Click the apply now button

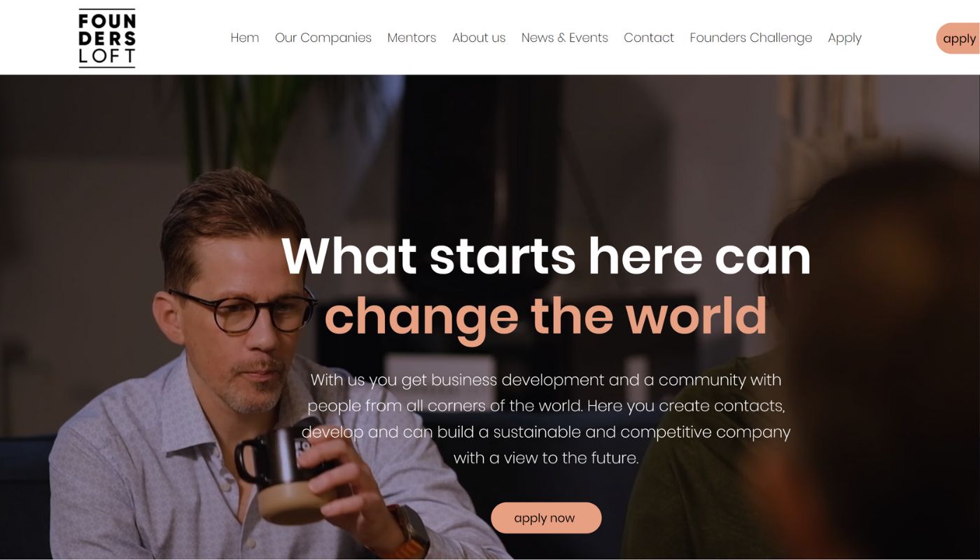(x=546, y=518)
